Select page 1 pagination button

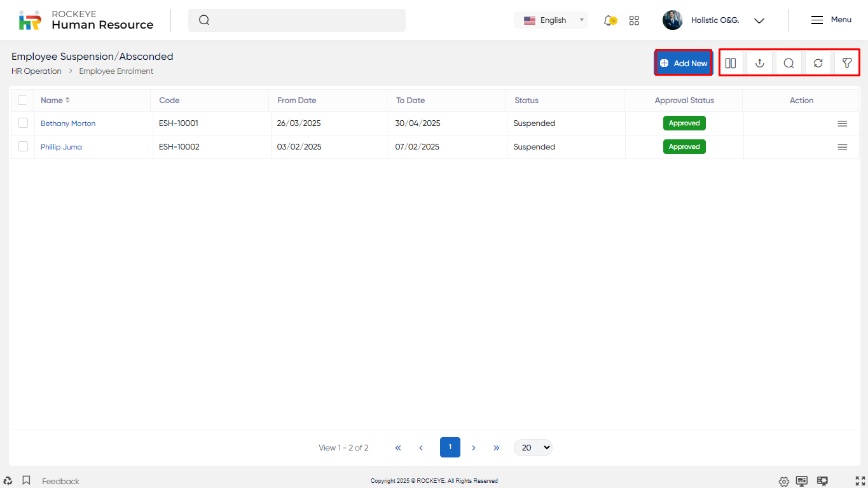pyautogui.click(x=450, y=447)
